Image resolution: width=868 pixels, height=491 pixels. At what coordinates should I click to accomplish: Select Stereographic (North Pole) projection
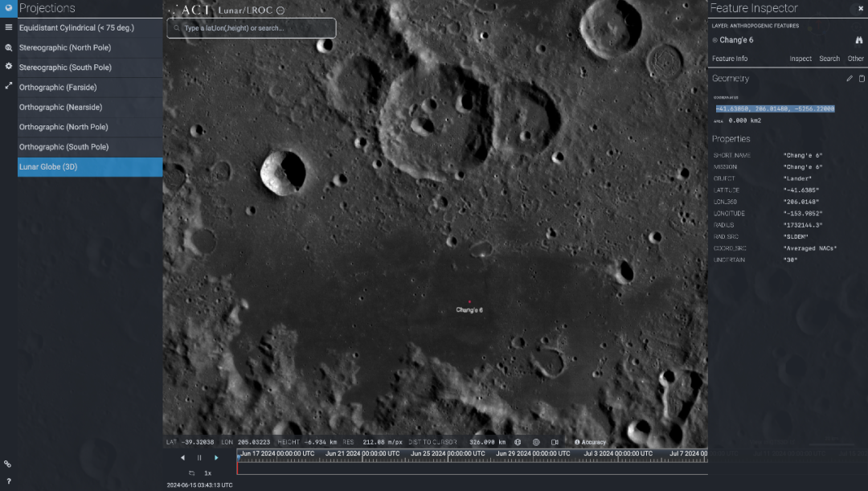tap(90, 47)
